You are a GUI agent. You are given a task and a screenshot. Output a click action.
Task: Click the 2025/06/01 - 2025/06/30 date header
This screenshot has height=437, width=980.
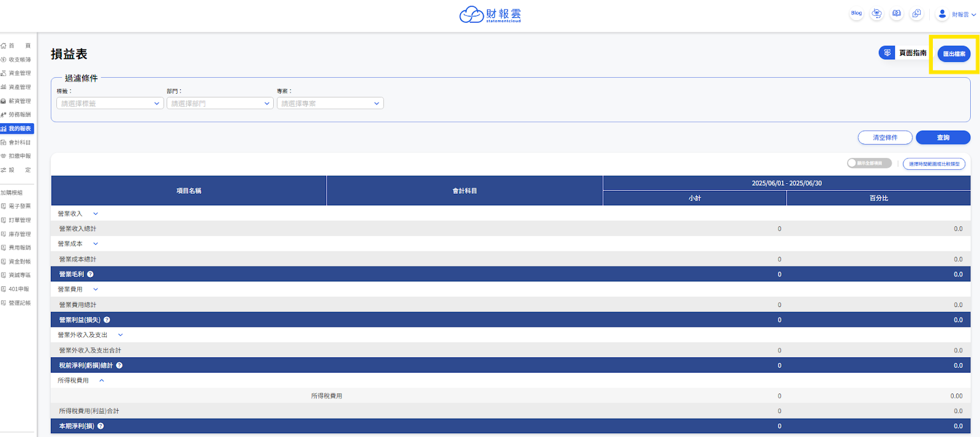[787, 183]
